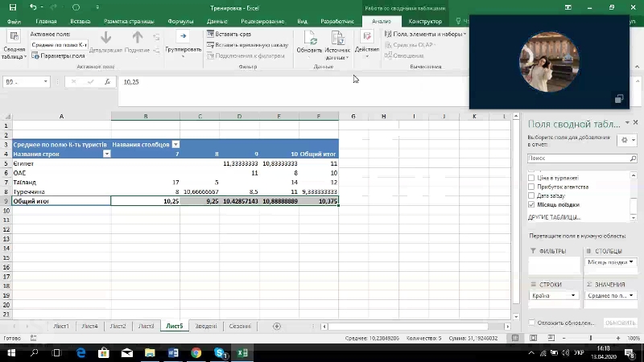The height and width of the screenshot is (362, 644).
Task: Open Word from the Windows taskbar
Action: click(x=173, y=352)
